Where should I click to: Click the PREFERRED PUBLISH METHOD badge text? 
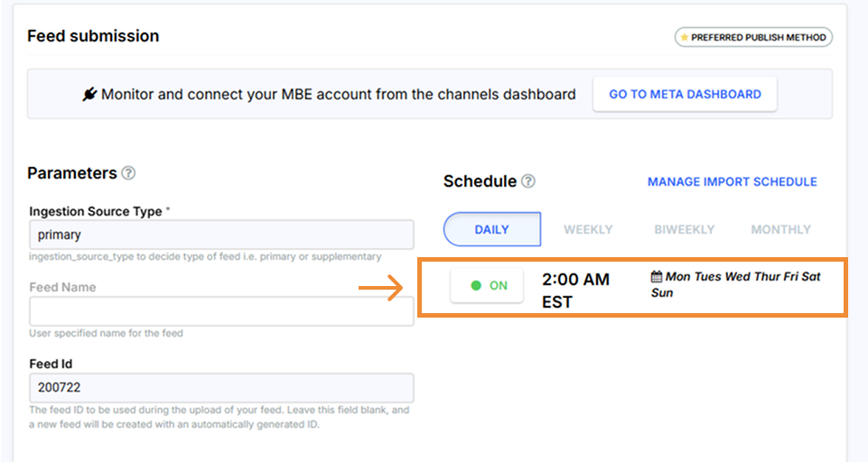pos(759,37)
